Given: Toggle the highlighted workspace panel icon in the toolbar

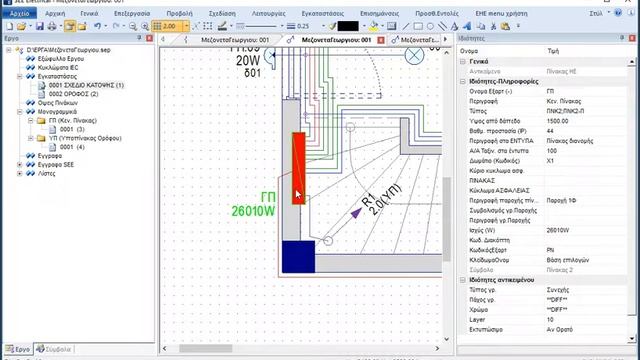Looking at the screenshot, I should [x=70, y=27].
